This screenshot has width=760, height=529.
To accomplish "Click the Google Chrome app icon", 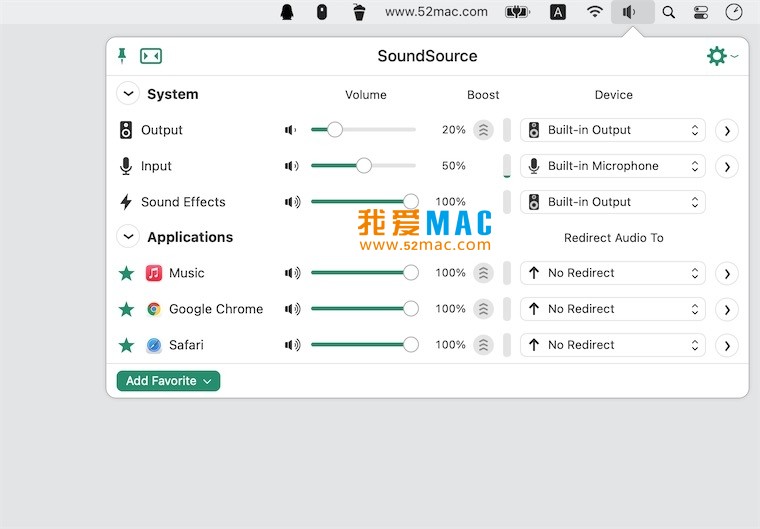I will 154,309.
